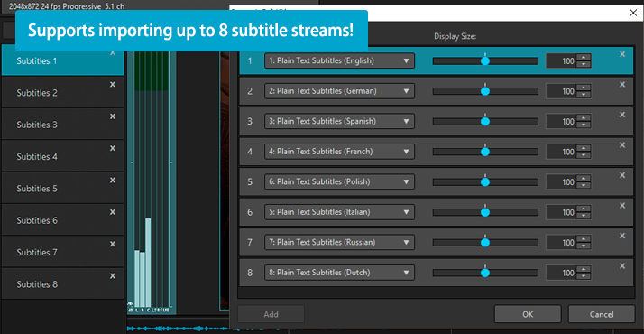The image size is (644, 334).
Task: Click the size value field in Spanish row
Action: 561,122
